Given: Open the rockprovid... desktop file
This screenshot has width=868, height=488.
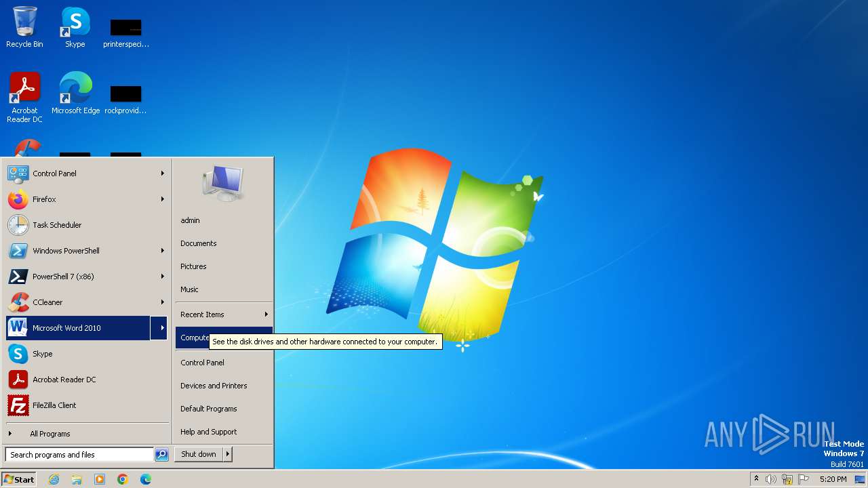Looking at the screenshot, I should [126, 100].
